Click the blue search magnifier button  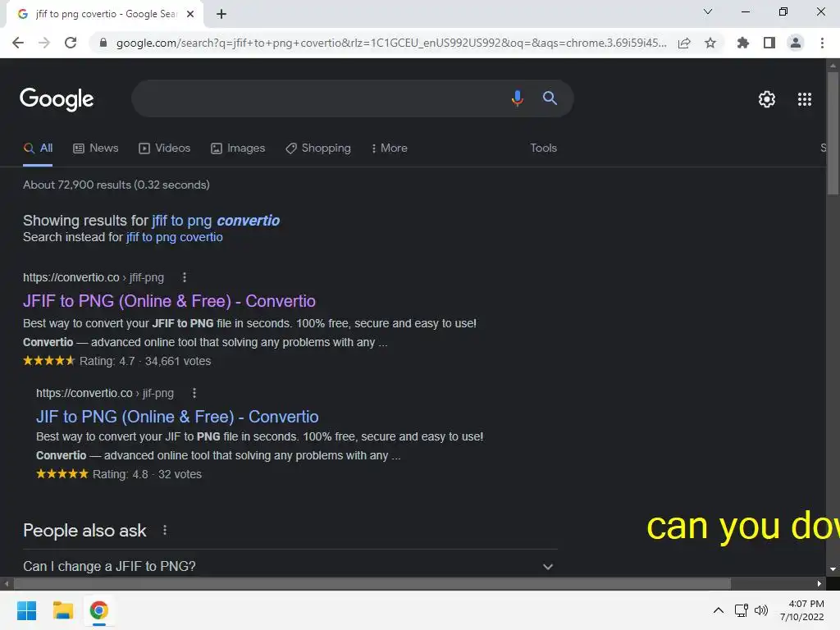[550, 98]
